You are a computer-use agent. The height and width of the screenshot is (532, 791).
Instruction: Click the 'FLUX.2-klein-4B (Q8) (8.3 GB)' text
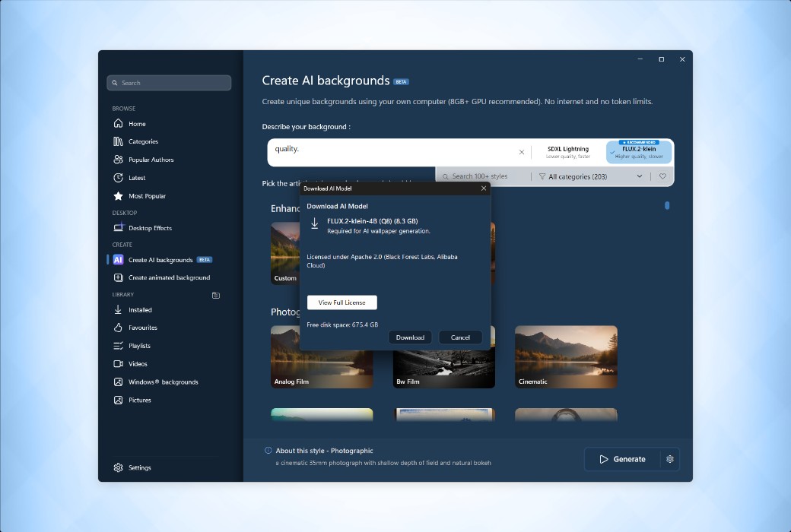372,221
